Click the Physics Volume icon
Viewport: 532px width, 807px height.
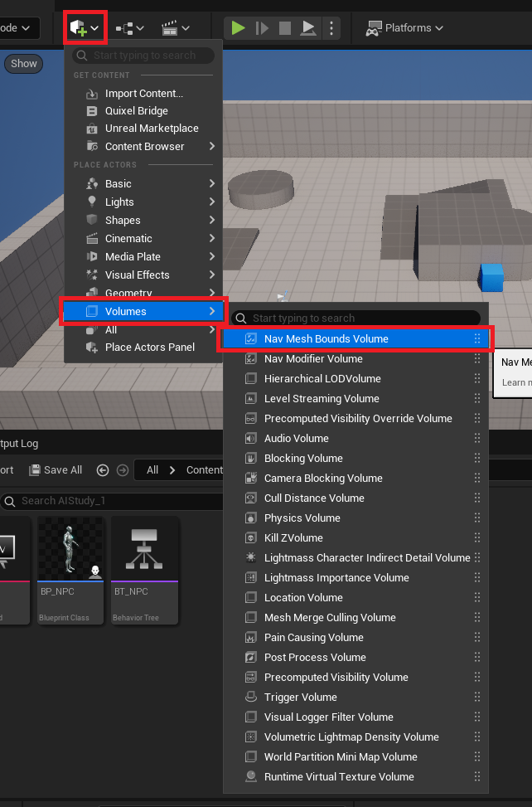pos(250,518)
